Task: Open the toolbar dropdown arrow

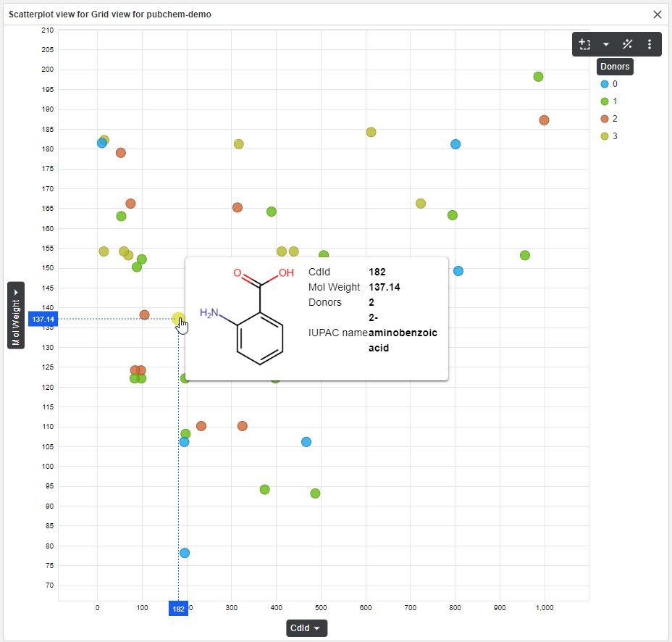Action: (606, 44)
